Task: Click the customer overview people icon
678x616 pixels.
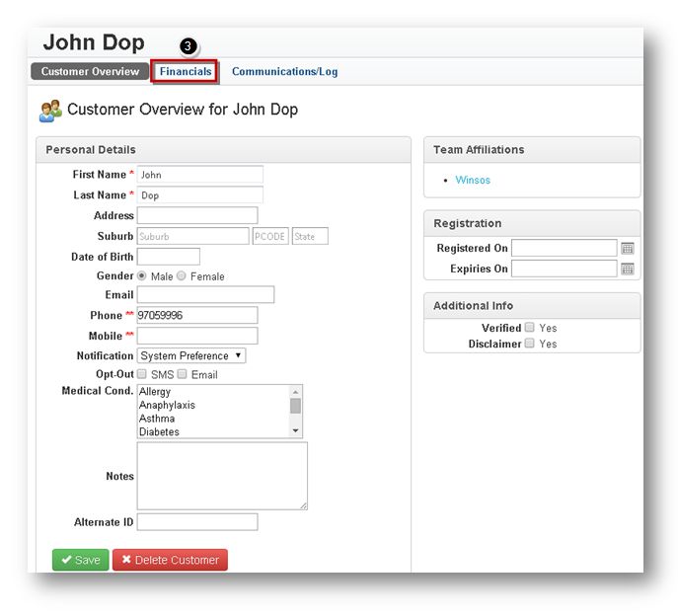Action: (50, 111)
